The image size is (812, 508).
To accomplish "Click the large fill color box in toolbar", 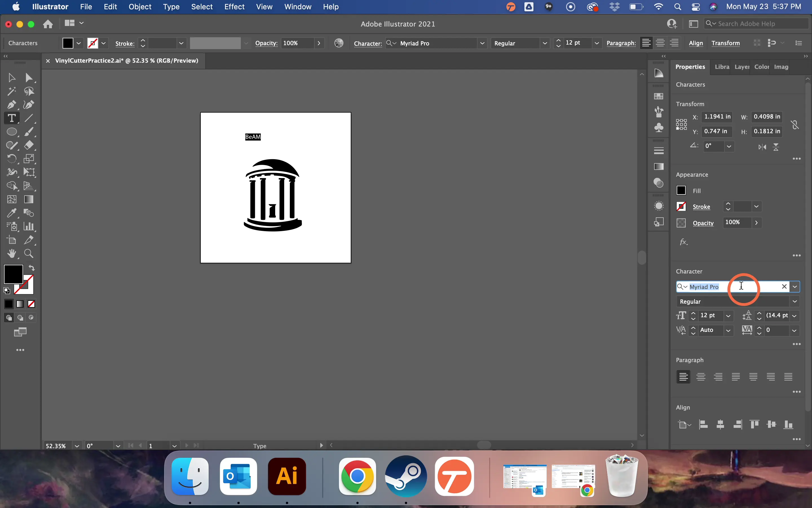I will click(x=14, y=274).
